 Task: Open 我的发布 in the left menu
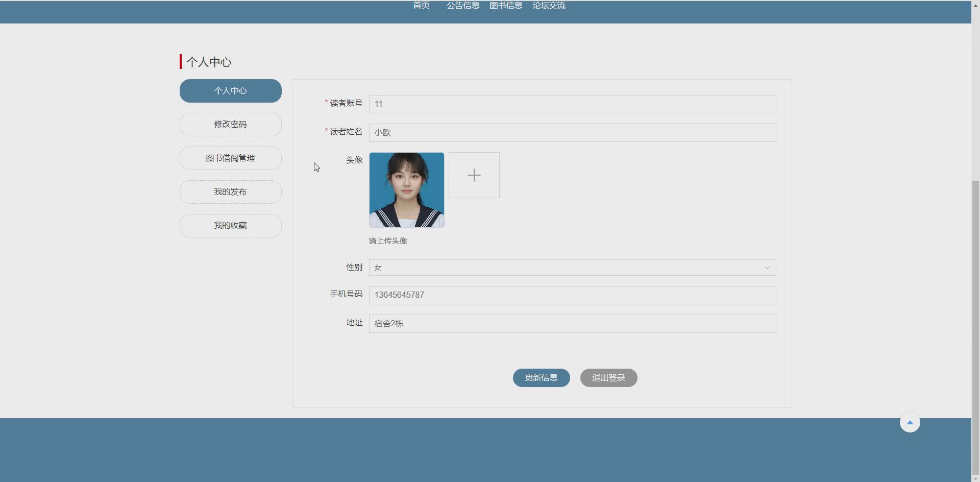(230, 191)
